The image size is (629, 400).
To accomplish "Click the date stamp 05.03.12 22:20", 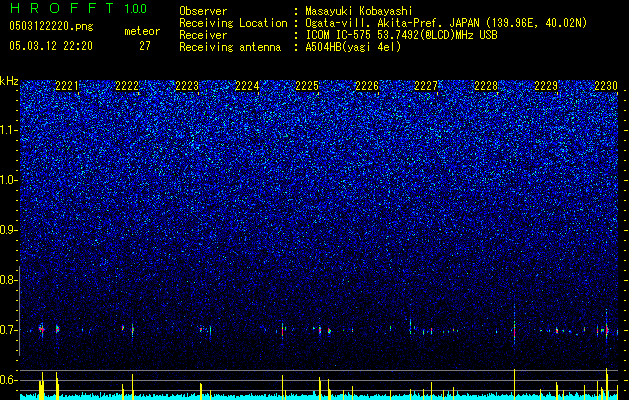I will point(51,46).
